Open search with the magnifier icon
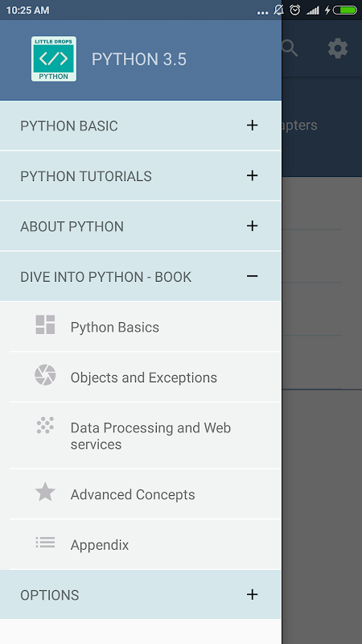 290,48
